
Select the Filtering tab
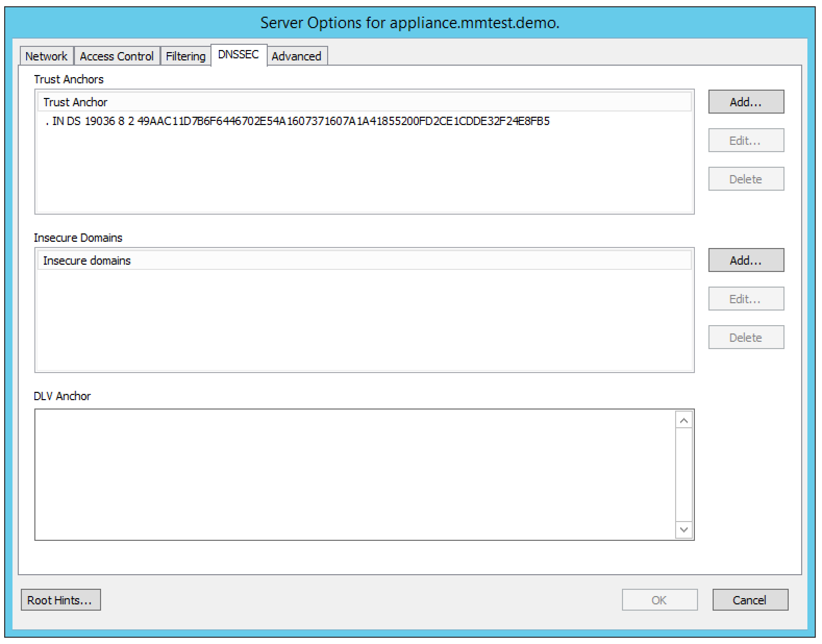click(x=185, y=56)
